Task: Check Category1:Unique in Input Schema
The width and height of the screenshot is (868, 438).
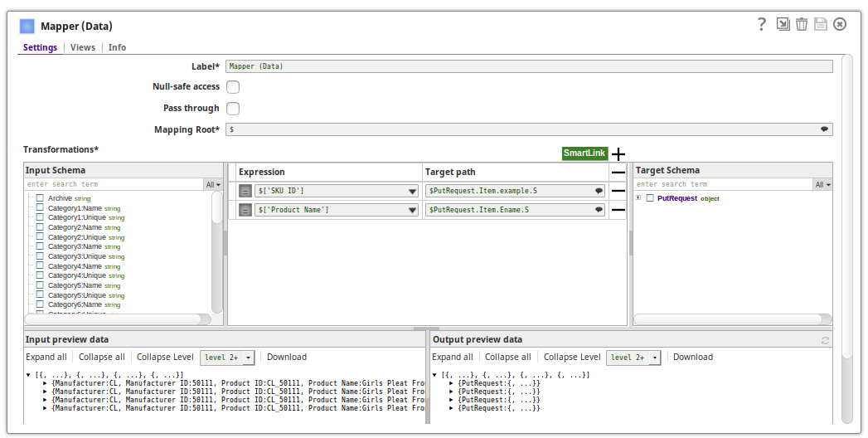Action: pos(40,217)
